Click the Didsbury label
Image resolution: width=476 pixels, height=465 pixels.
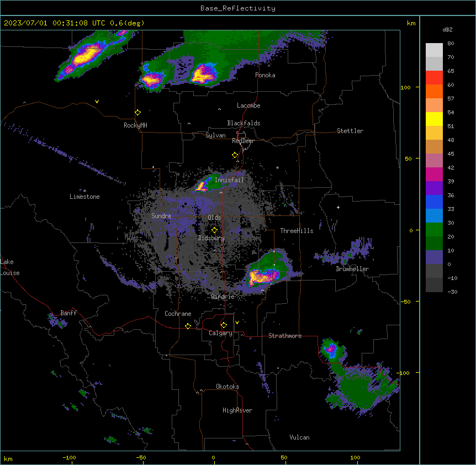(211, 238)
